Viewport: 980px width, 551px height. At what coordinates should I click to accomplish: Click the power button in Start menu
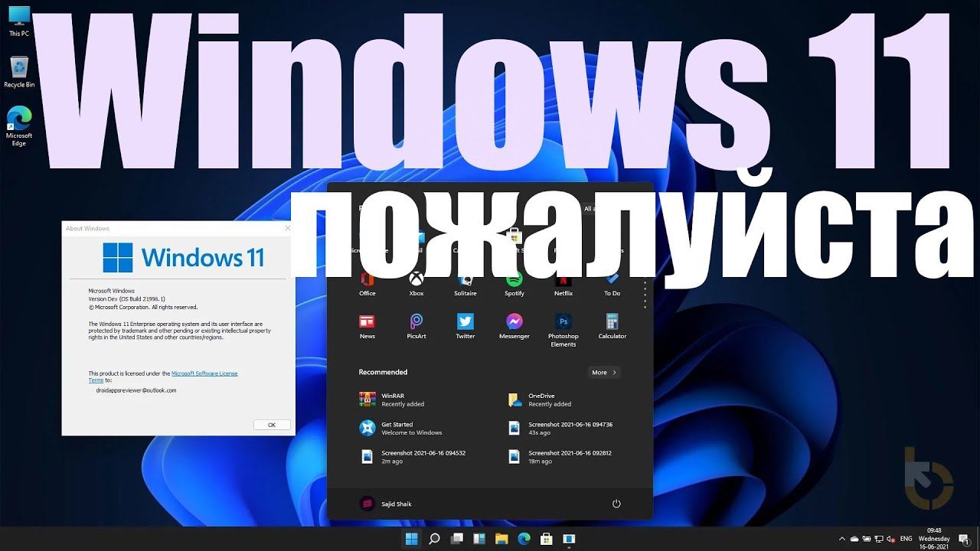[616, 504]
